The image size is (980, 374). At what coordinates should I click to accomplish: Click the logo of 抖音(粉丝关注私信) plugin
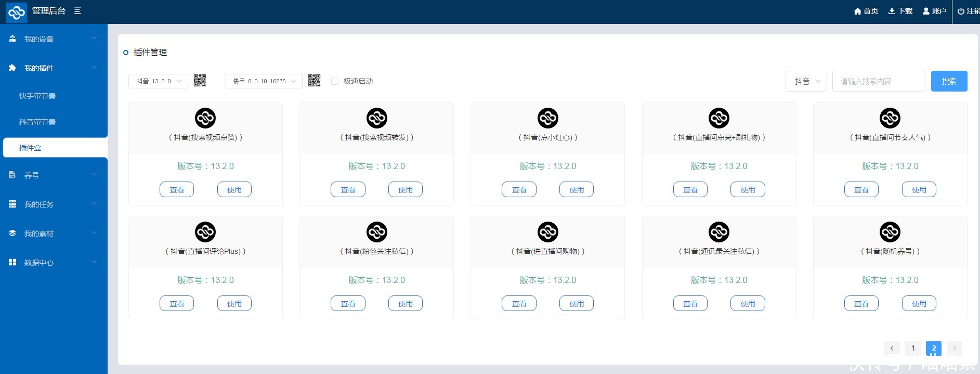click(377, 232)
